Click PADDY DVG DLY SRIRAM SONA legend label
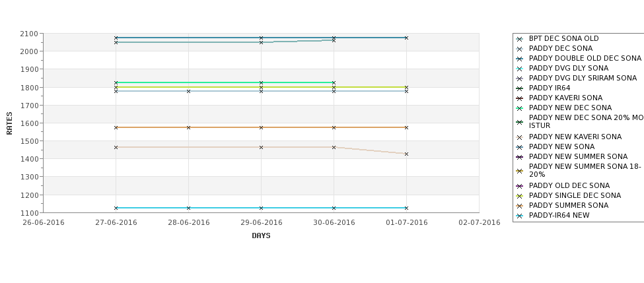 583,78
